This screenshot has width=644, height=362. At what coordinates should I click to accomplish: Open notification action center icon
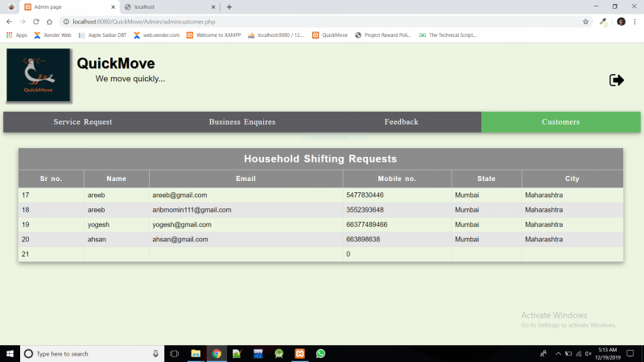pos(630,353)
